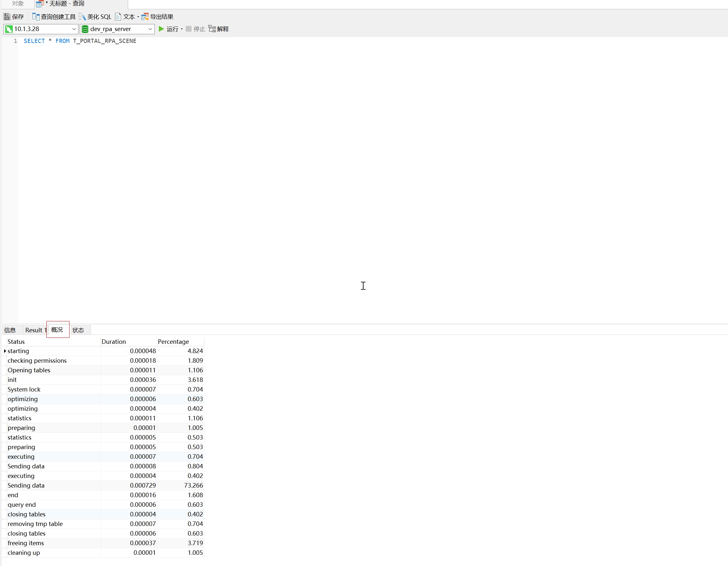Click the T_PORTAL_RPA_SCENE table name

click(x=105, y=41)
